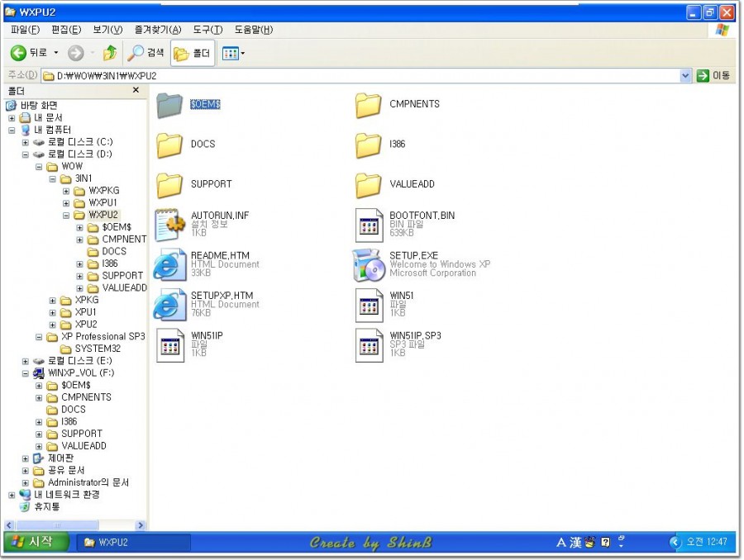Toggle the Folders pane button

click(192, 53)
